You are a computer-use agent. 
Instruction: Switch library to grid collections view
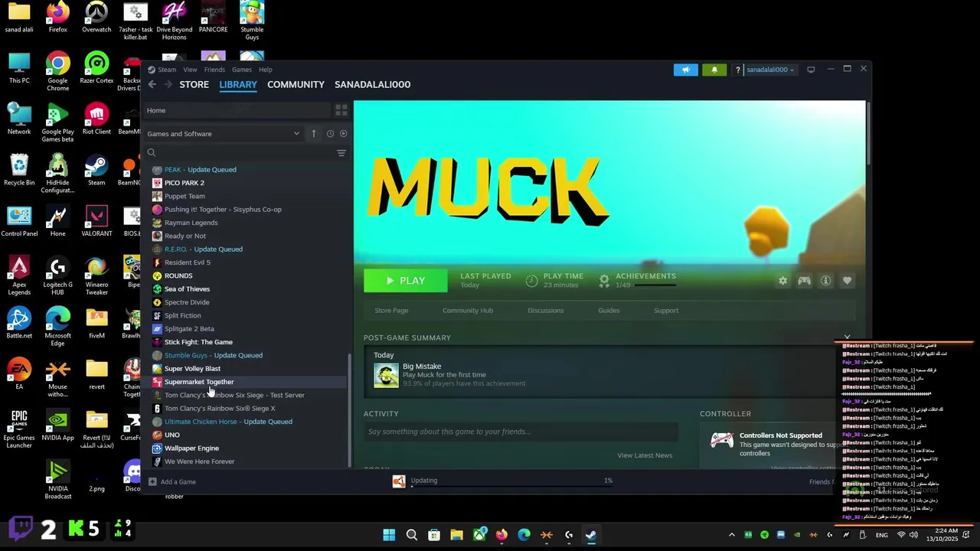341,110
